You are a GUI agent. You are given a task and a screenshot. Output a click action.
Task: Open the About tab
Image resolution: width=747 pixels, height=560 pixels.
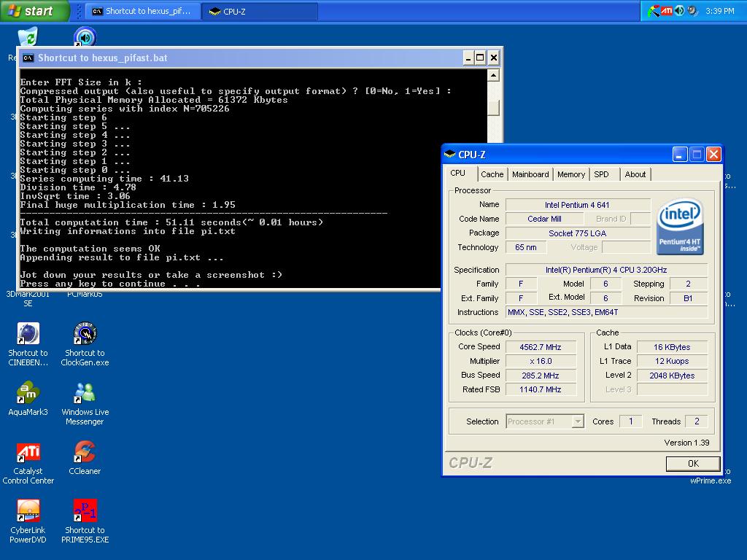(x=635, y=174)
